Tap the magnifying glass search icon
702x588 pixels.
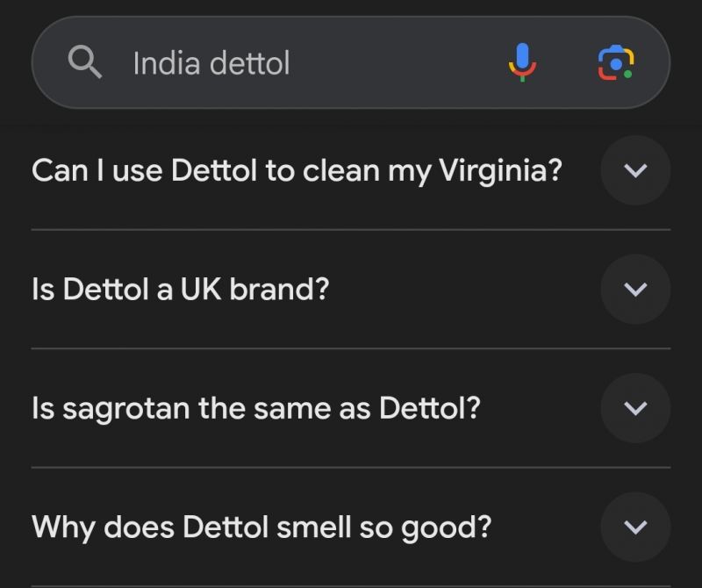tap(85, 62)
